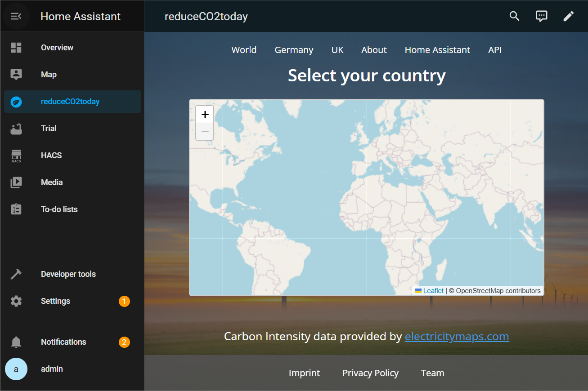Click the About navigation link
The width and height of the screenshot is (588, 391).
(x=374, y=50)
